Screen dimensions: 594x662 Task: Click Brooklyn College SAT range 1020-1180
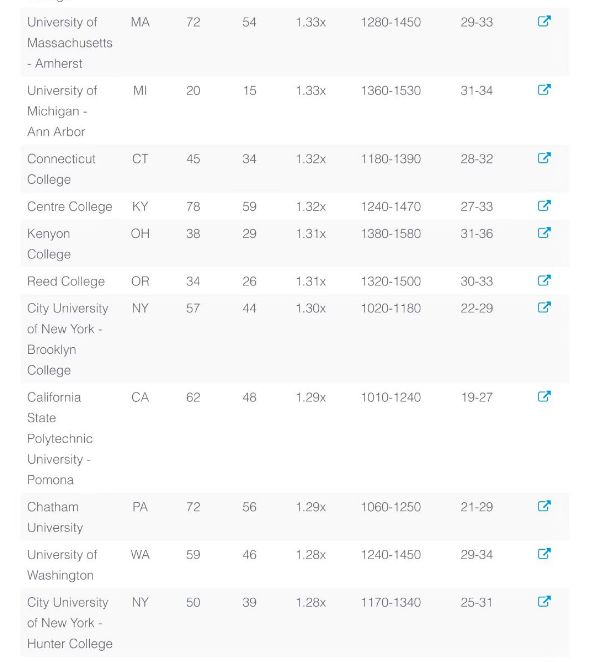pyautogui.click(x=391, y=308)
